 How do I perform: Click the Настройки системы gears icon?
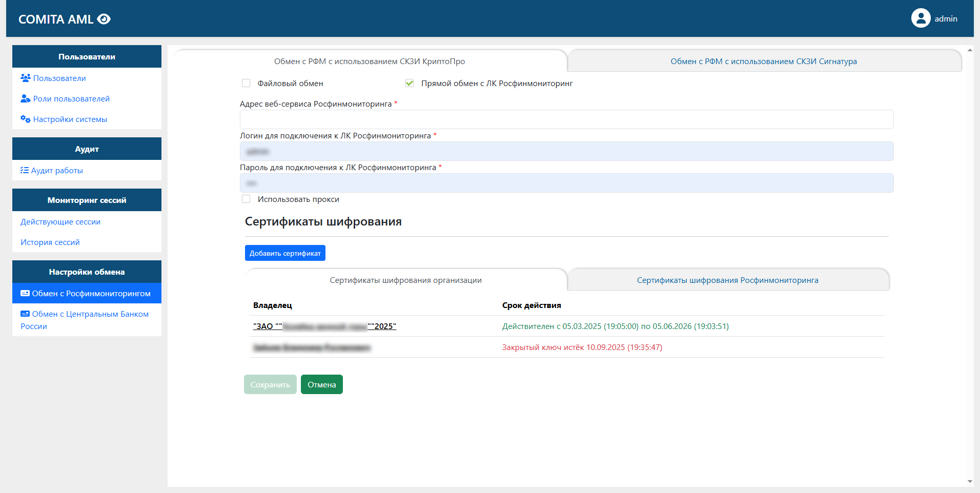click(25, 119)
